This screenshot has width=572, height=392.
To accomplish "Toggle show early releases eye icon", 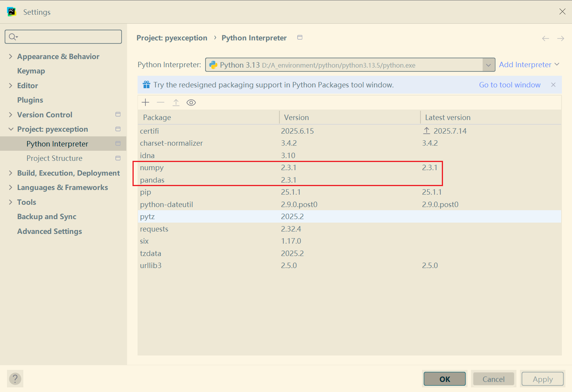I will coord(191,103).
